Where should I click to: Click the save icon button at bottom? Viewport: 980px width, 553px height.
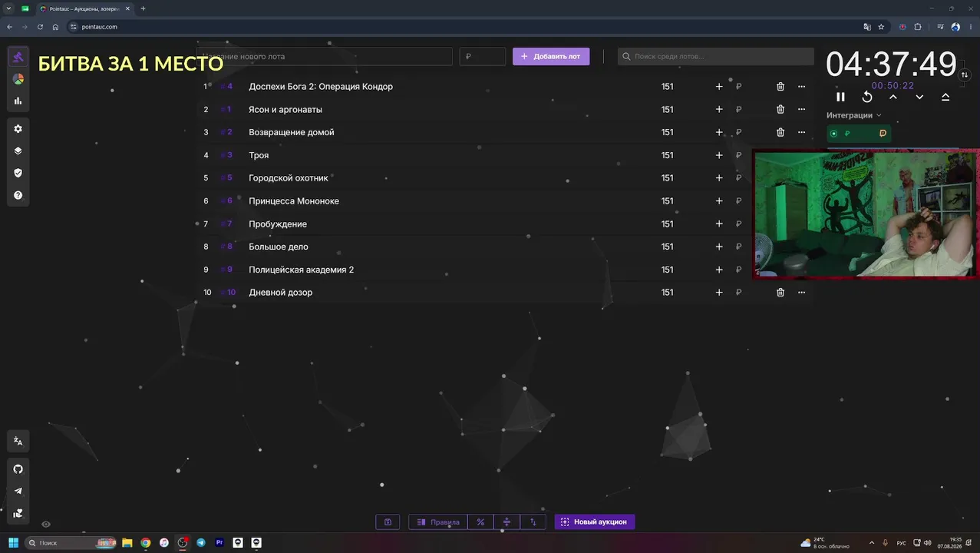click(x=388, y=522)
